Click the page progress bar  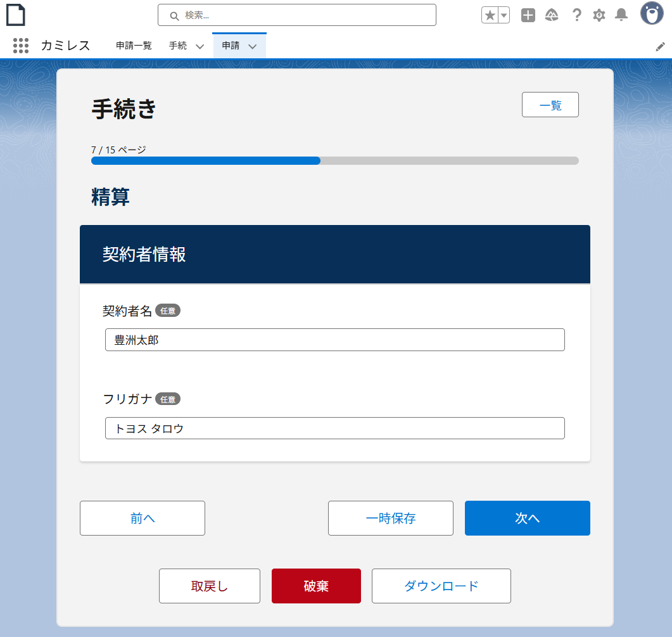click(334, 161)
